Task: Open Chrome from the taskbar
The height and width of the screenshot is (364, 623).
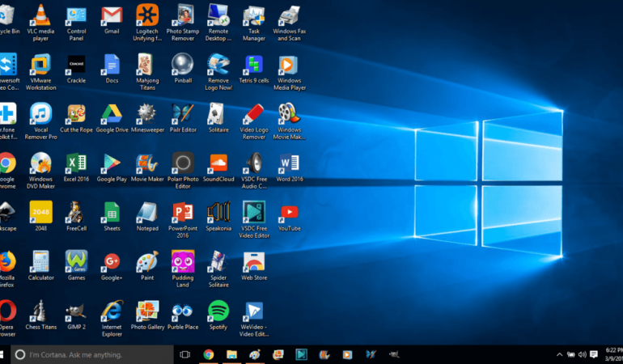Action: 208,354
